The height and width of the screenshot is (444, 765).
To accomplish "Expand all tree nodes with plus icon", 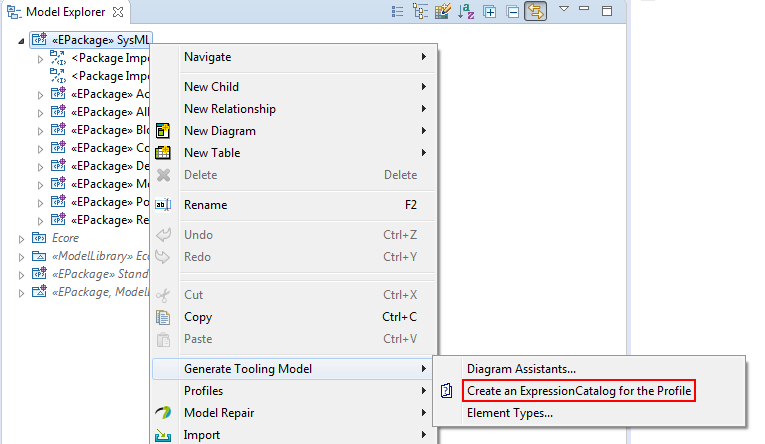I will tap(489, 11).
